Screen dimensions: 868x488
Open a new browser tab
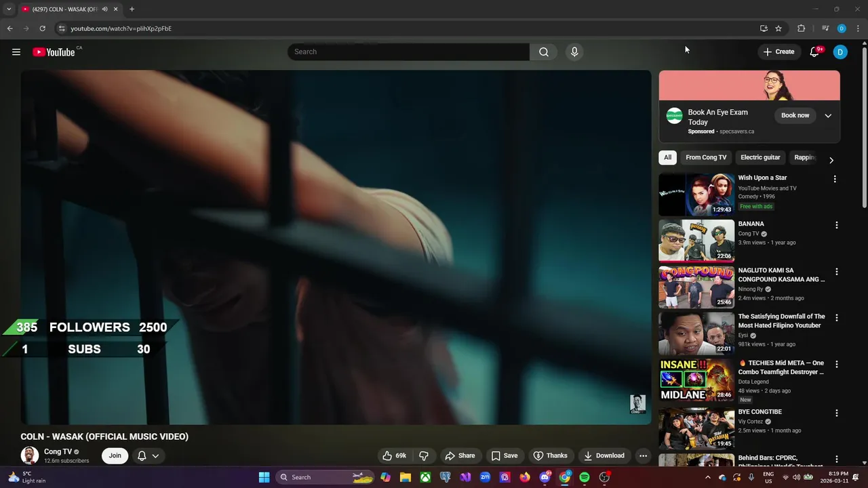(132, 9)
